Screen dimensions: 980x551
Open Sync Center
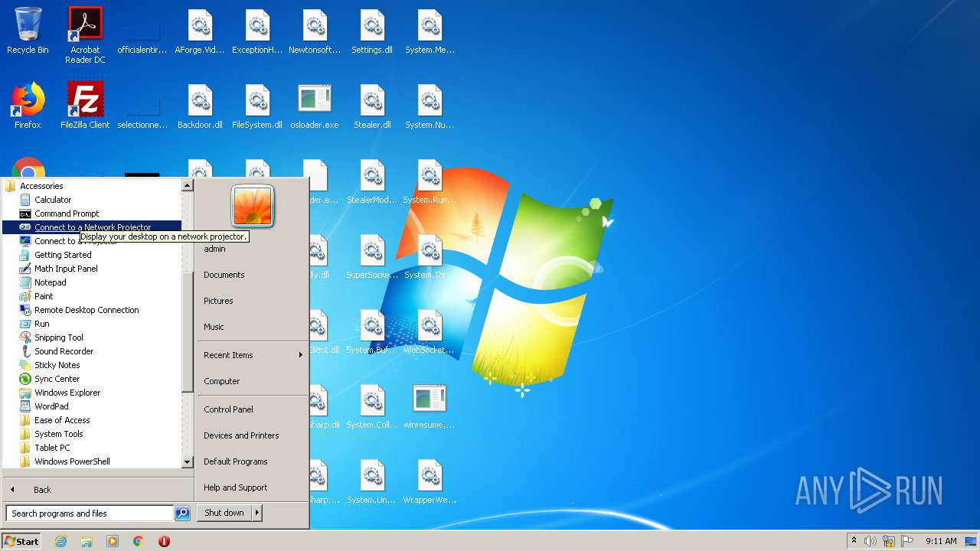point(92,379)
